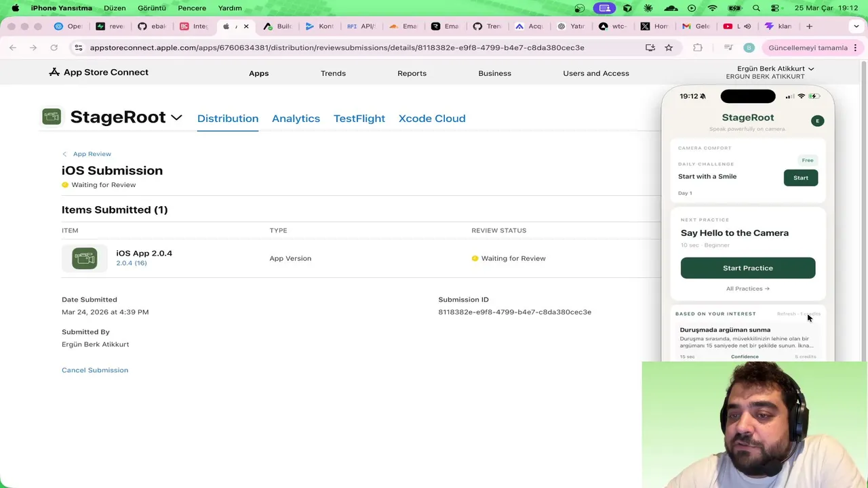Open Trends in top navigation
This screenshot has height=488, width=868.
tap(333, 73)
